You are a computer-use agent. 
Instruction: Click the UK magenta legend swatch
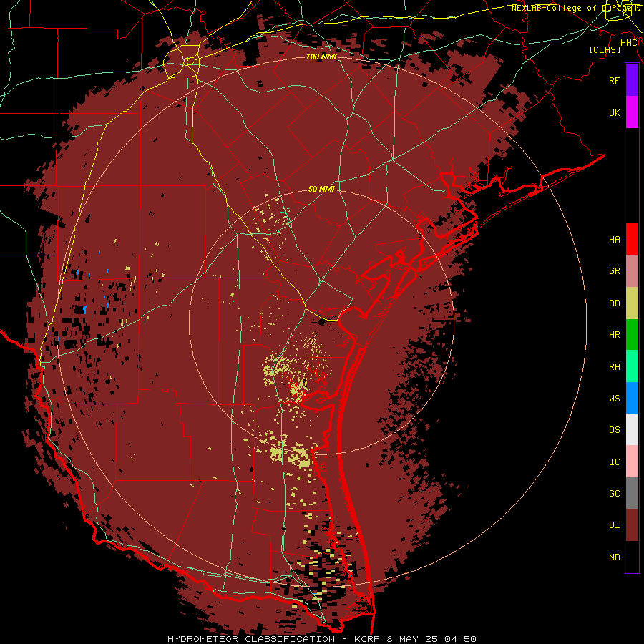[632, 112]
